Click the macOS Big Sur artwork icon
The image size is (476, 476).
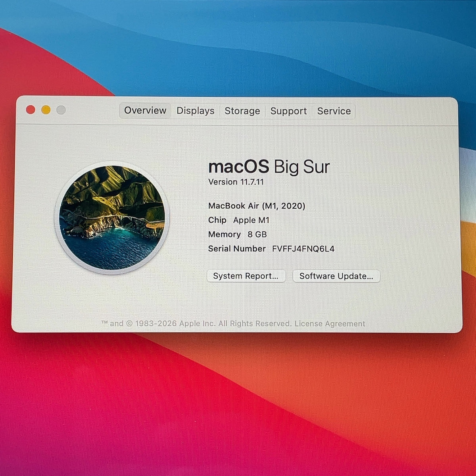click(112, 218)
